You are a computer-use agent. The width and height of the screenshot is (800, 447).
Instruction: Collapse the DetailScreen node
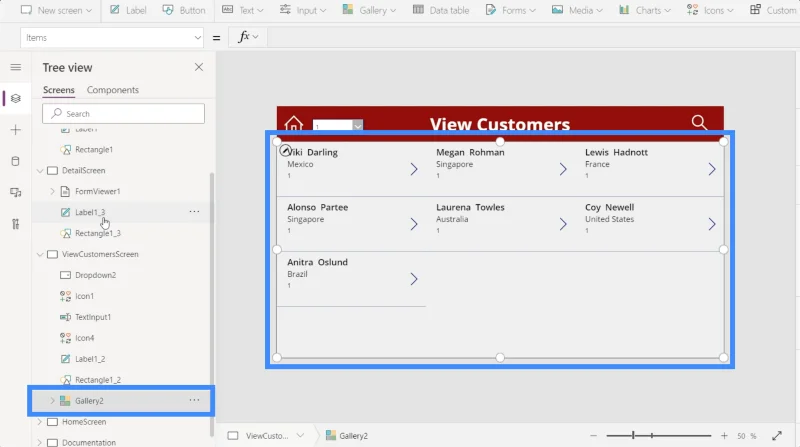[x=40, y=171]
